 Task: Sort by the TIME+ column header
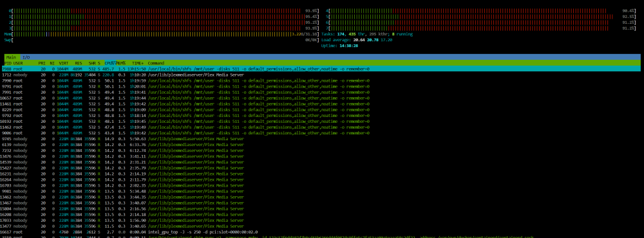(138, 63)
